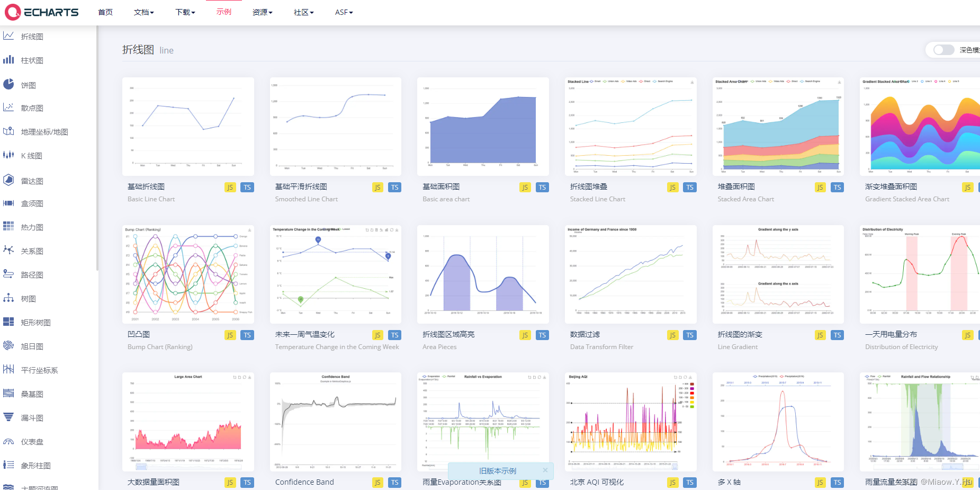Open the 资源 dropdown menu
The image size is (980, 490).
[262, 12]
